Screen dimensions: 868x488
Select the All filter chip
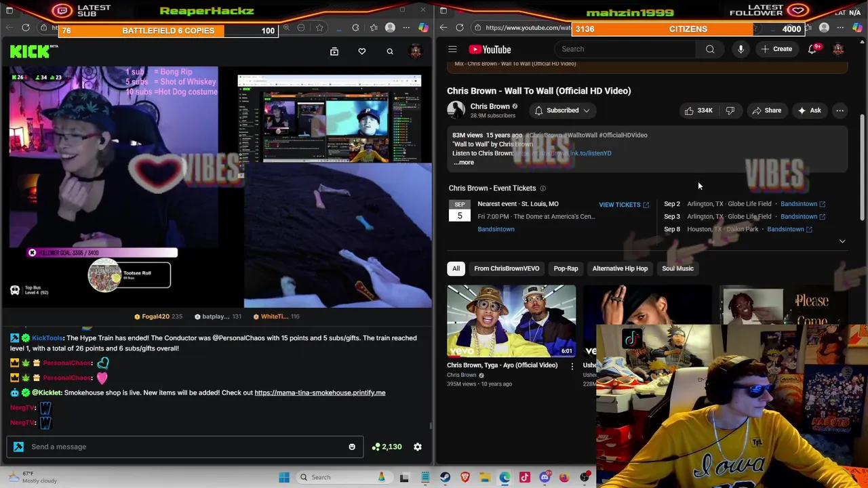pyautogui.click(x=456, y=268)
